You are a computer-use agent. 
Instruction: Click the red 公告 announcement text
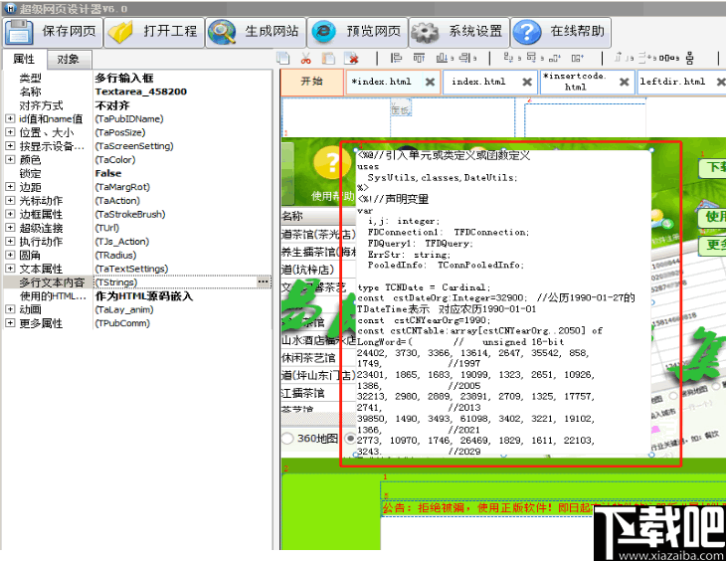pos(487,508)
